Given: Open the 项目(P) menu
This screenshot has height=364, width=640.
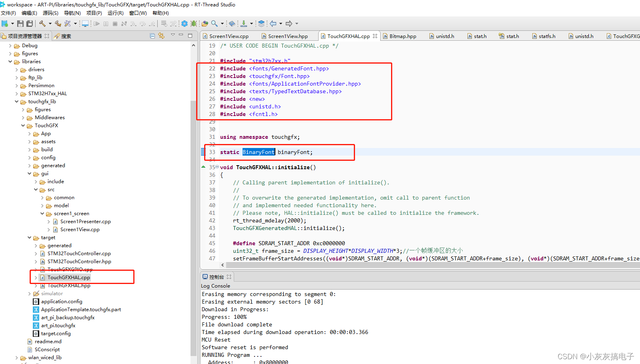Looking at the screenshot, I should (x=94, y=13).
